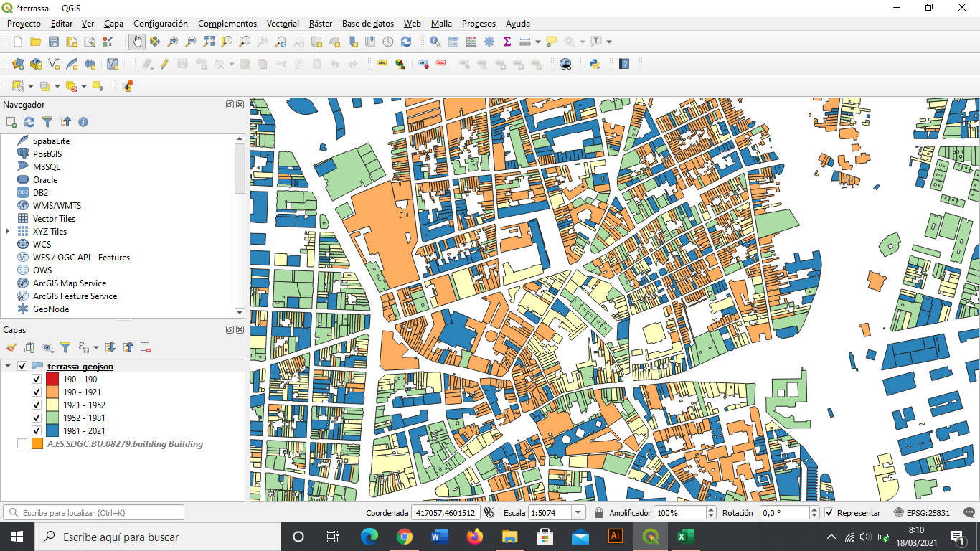Uncheck the terrassa_geojson layer checkbox
The height and width of the screenshot is (551, 980).
(22, 367)
